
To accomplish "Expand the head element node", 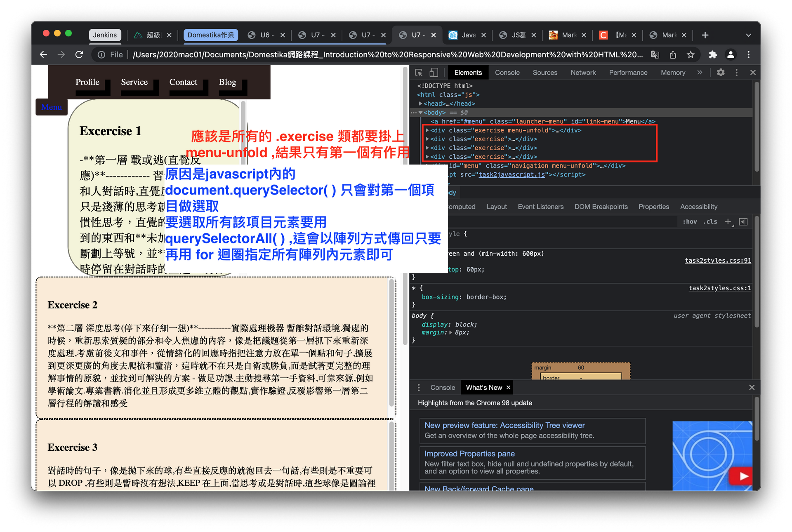I will (420, 104).
